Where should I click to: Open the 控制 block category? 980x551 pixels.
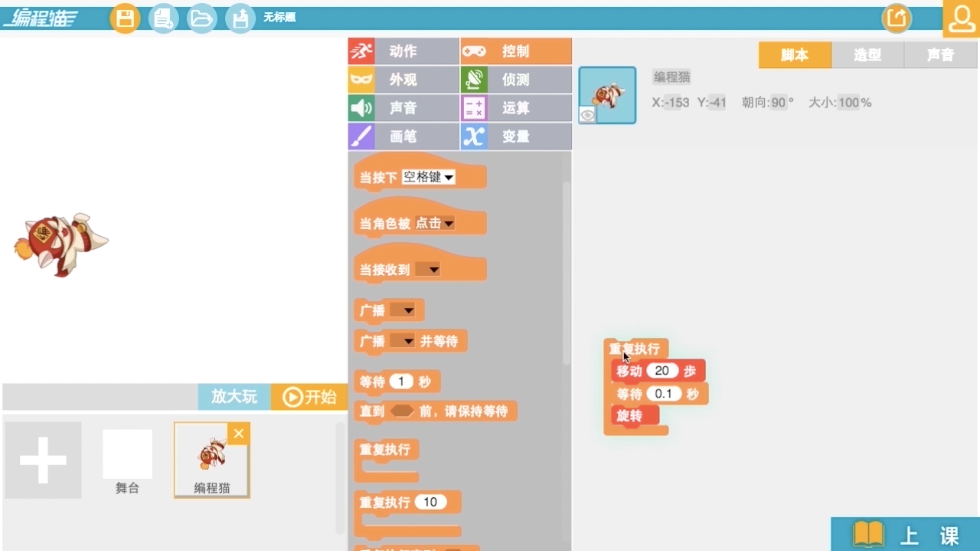point(516,51)
